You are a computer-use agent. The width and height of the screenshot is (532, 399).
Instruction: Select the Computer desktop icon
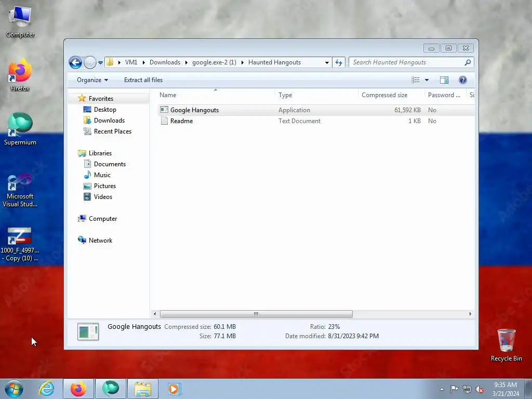pos(20,21)
